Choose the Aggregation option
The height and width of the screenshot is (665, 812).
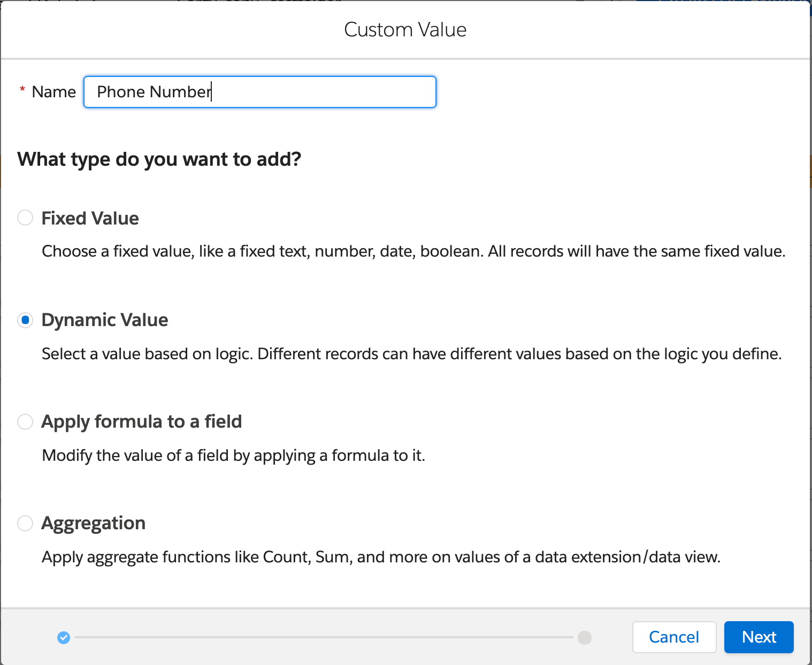25,523
